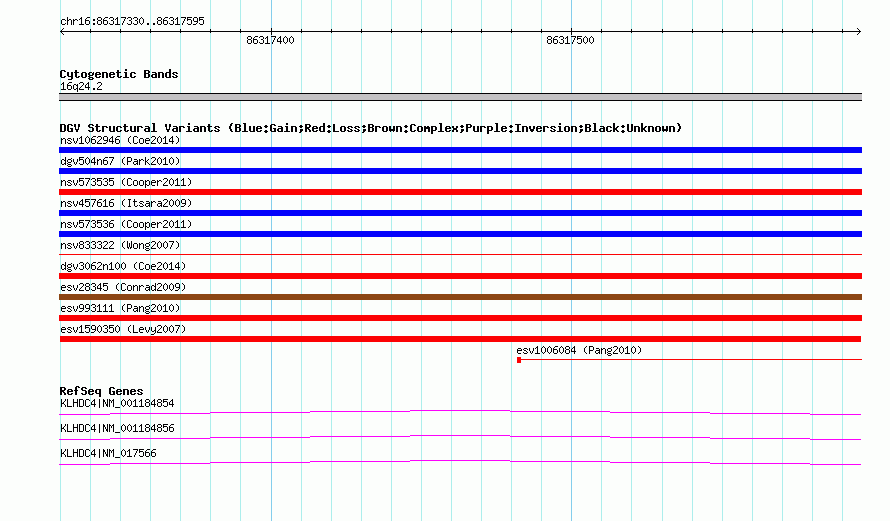Image resolution: width=890 pixels, height=521 pixels.
Task: Open the KLHDC4|NM_001184856 gene label
Action: 117,428
